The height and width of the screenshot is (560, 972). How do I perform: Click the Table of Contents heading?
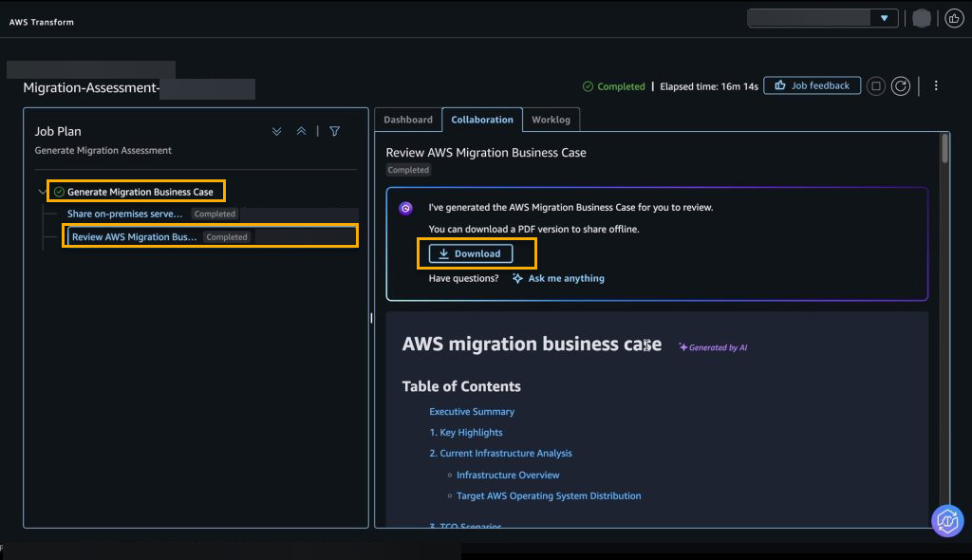461,386
